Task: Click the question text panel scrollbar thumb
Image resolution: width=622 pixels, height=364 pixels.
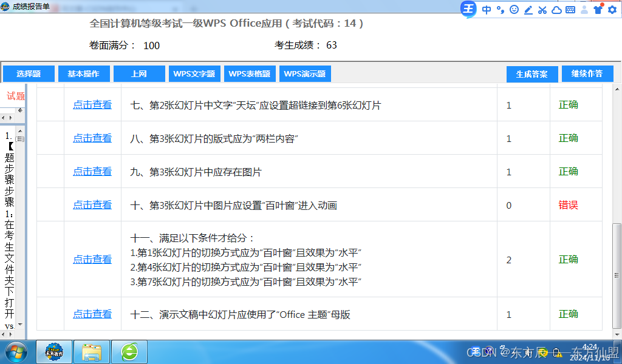Action: coord(20,139)
